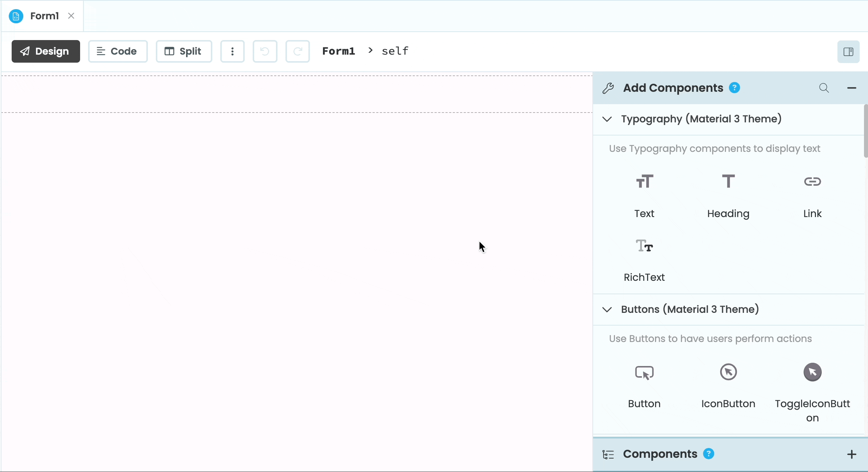Select the RichText component icon
Image resolution: width=868 pixels, height=472 pixels.
tap(644, 246)
